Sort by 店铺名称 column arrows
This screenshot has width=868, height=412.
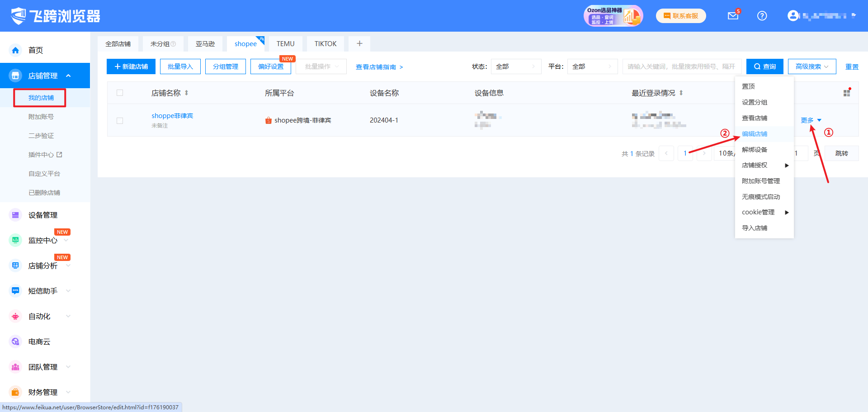[186, 93]
